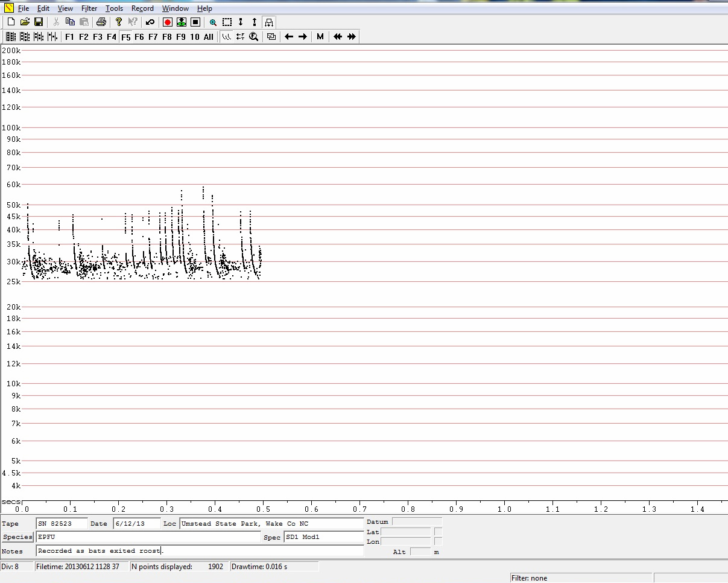Click the downward arrow icon in toolbar
Viewport: 728px width, 583px height.
pyautogui.click(x=241, y=22)
